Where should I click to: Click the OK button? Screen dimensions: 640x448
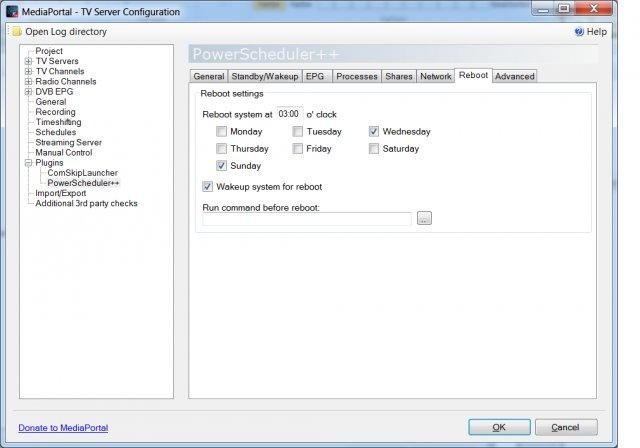(499, 427)
